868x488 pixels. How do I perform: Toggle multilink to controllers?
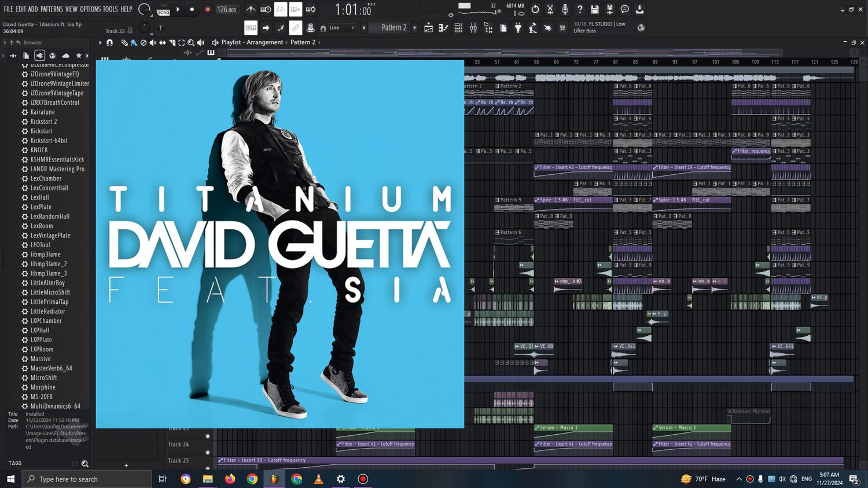[296, 28]
